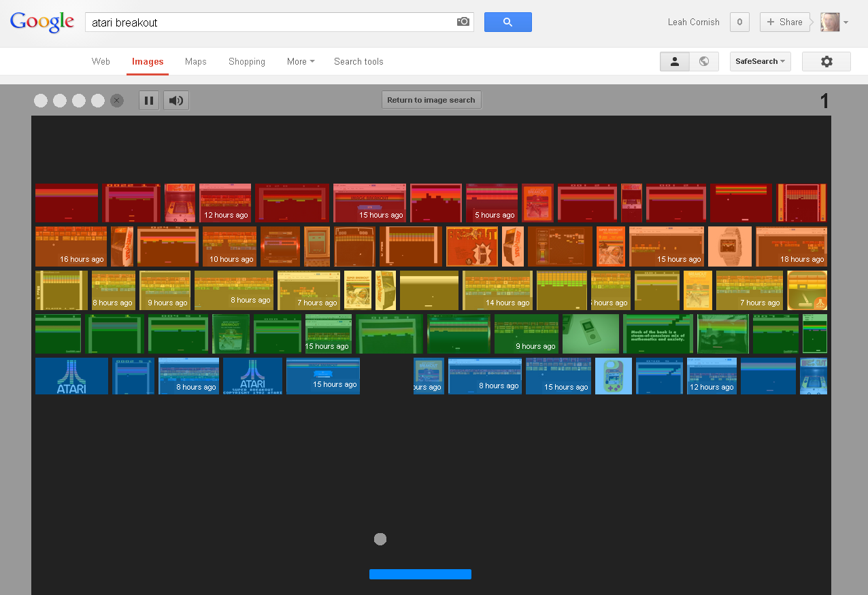Click the red brick labeled 5 hours ago
Screen dimensions: 868x595
492,203
